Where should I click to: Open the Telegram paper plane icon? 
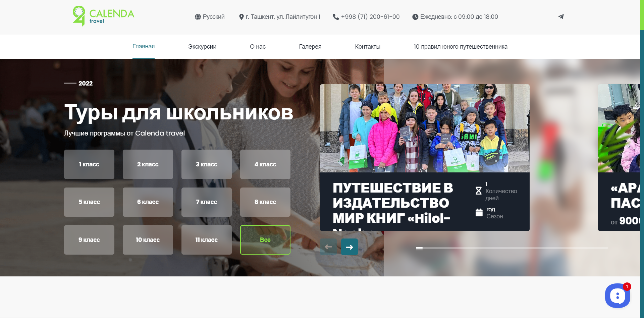tap(561, 16)
